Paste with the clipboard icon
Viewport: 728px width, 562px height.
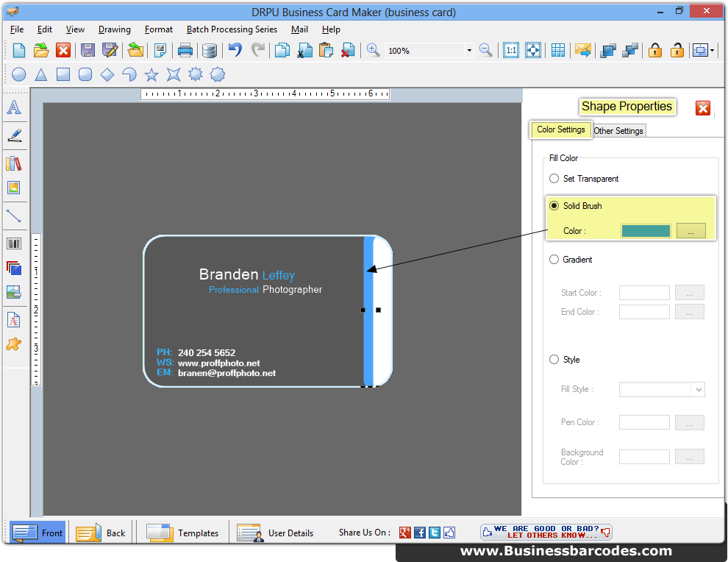click(x=326, y=50)
